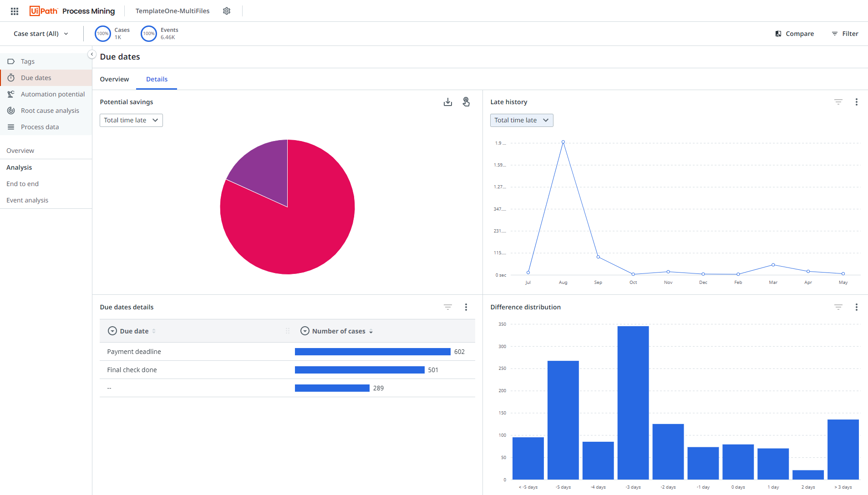Open Late history filter icon
The width and height of the screenshot is (868, 495).
838,102
